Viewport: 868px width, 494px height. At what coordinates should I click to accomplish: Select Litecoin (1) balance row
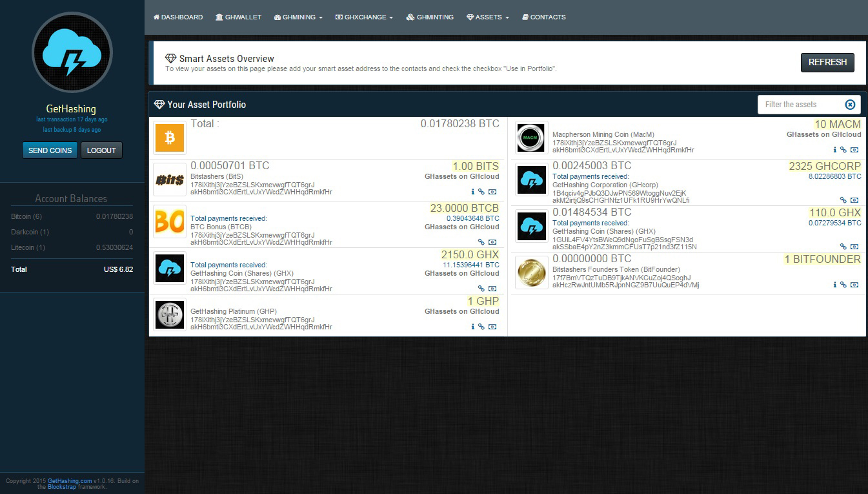pos(72,247)
